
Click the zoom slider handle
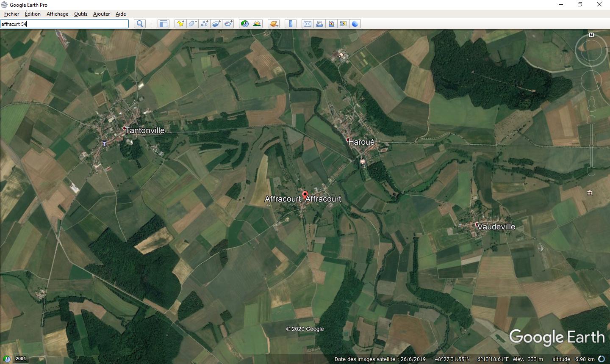coord(591,146)
